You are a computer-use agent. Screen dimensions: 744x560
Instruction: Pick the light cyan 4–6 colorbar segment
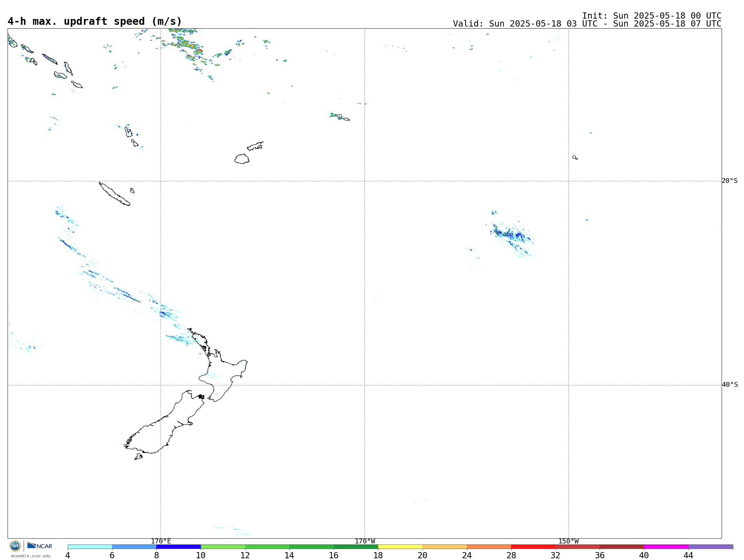pyautogui.click(x=90, y=547)
